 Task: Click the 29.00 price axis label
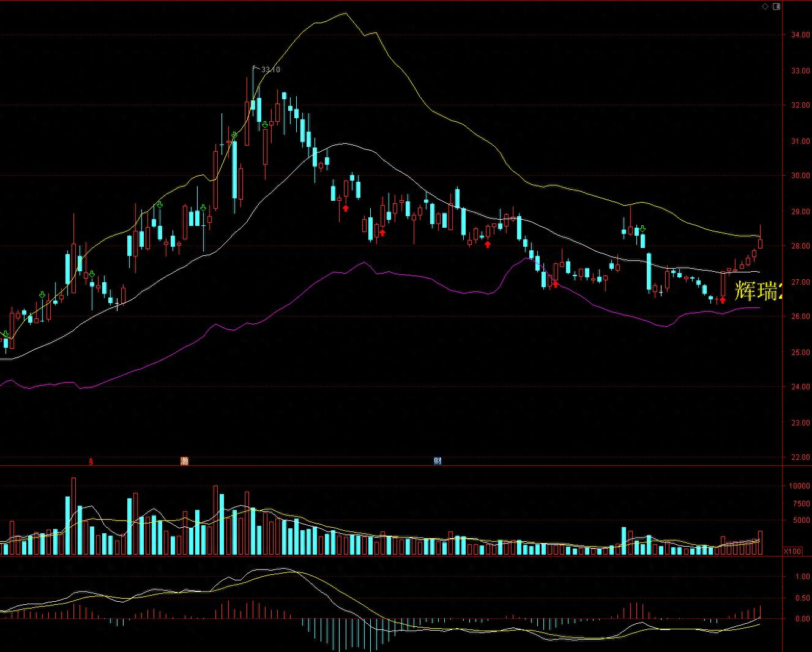pos(800,211)
